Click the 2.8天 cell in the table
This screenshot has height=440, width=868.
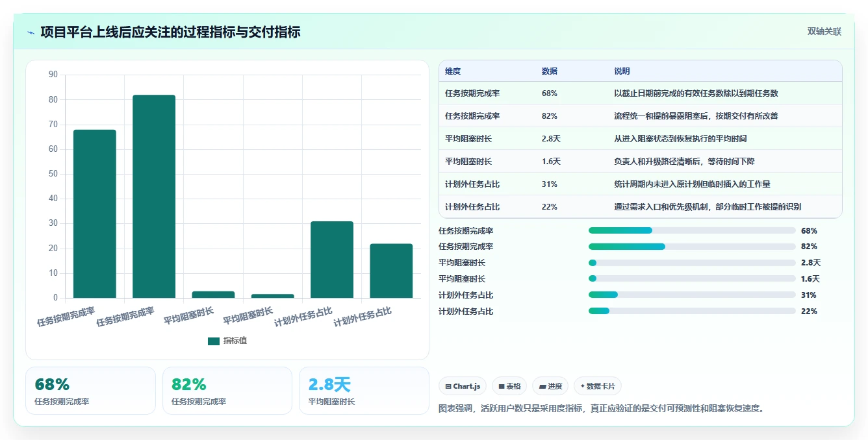(551, 139)
